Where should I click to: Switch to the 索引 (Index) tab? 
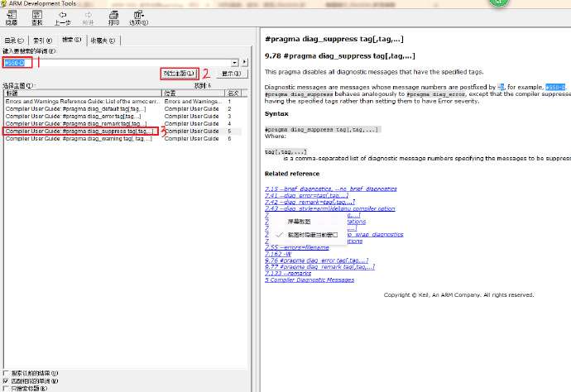tap(42, 41)
